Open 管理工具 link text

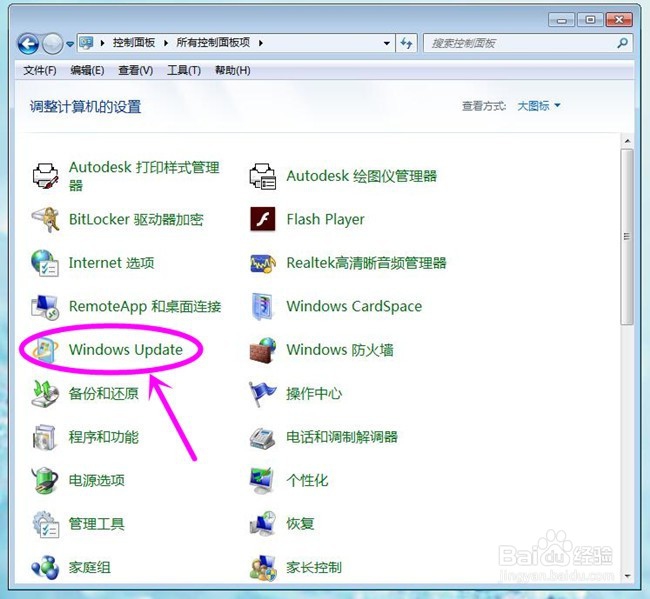(97, 524)
